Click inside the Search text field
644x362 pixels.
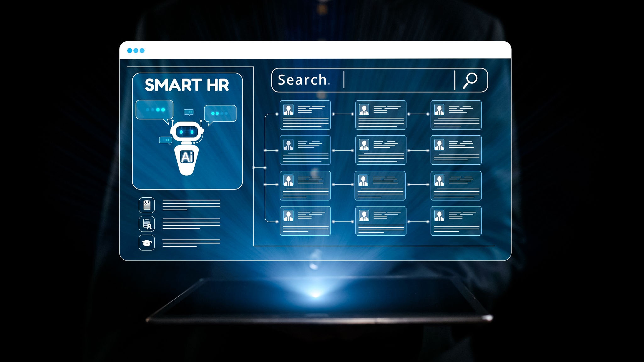pyautogui.click(x=380, y=80)
